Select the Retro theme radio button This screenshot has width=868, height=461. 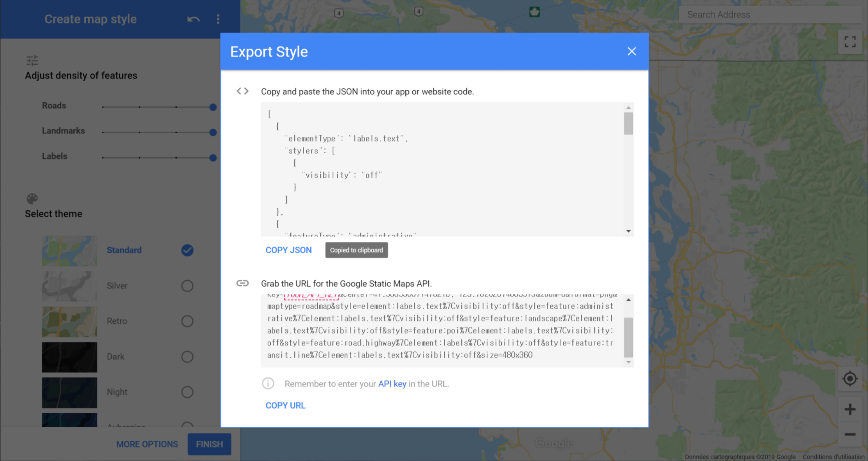pos(187,321)
